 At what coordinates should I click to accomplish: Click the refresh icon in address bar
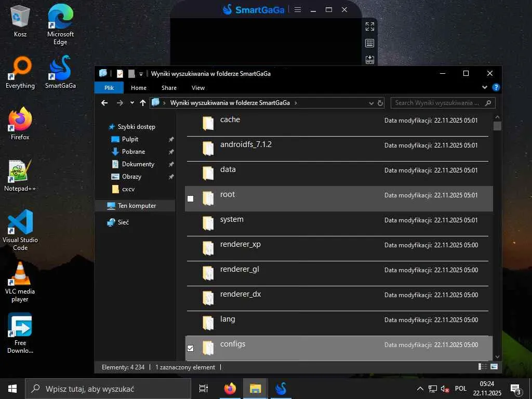[x=380, y=103]
